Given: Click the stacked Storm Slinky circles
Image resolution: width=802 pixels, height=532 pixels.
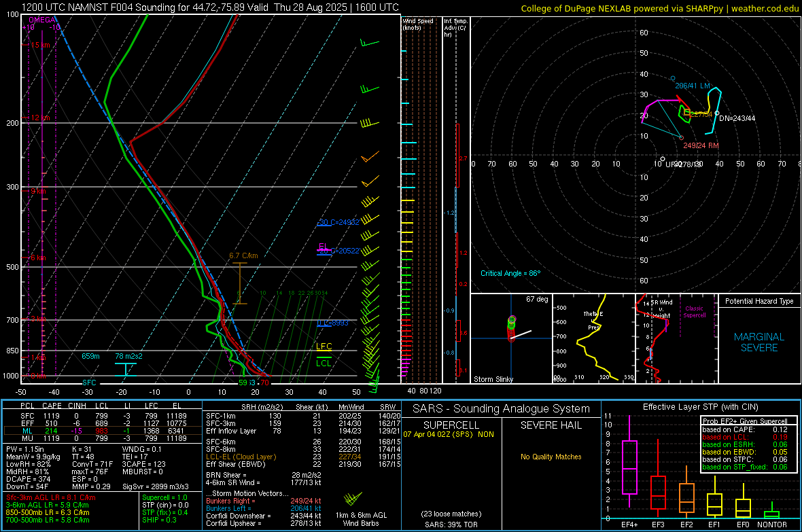Looking at the screenshot, I should (512, 328).
